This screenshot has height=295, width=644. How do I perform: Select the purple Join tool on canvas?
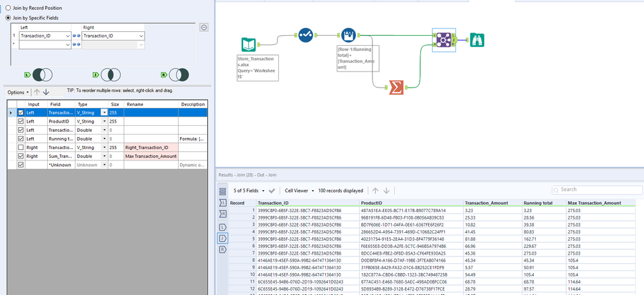(443, 40)
